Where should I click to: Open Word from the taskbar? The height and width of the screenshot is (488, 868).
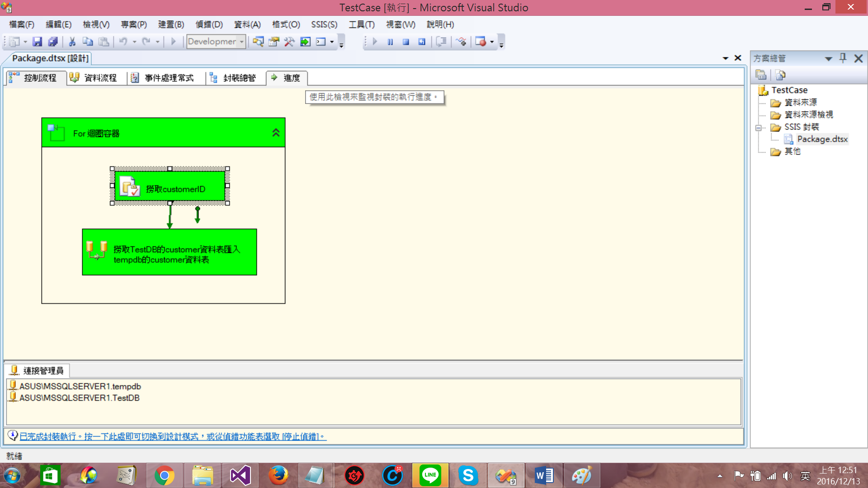point(544,475)
